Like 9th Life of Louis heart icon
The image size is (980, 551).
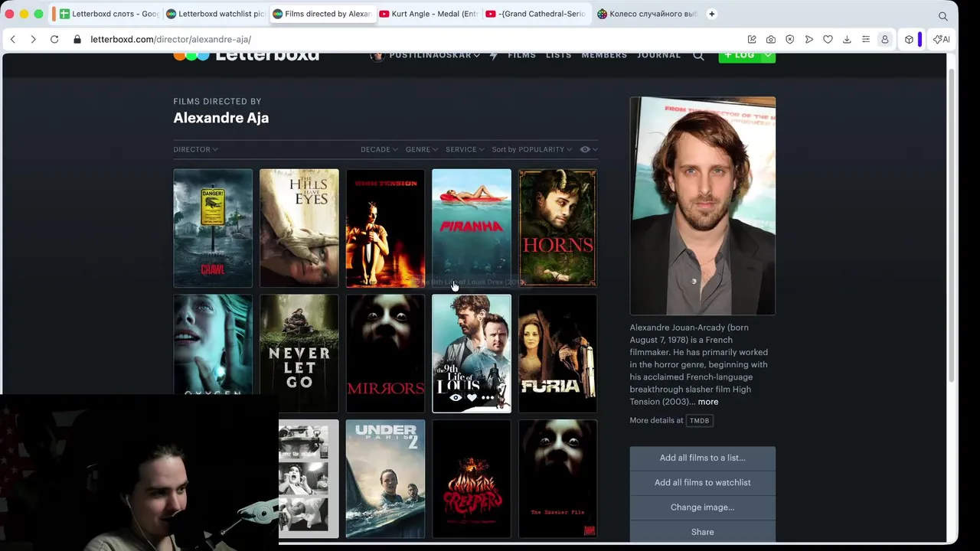click(x=472, y=398)
